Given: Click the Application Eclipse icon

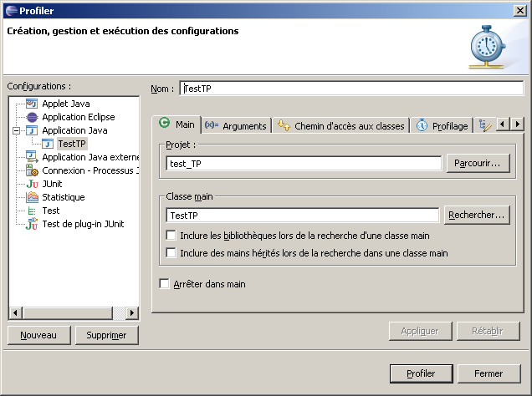Looking at the screenshot, I should 32,117.
